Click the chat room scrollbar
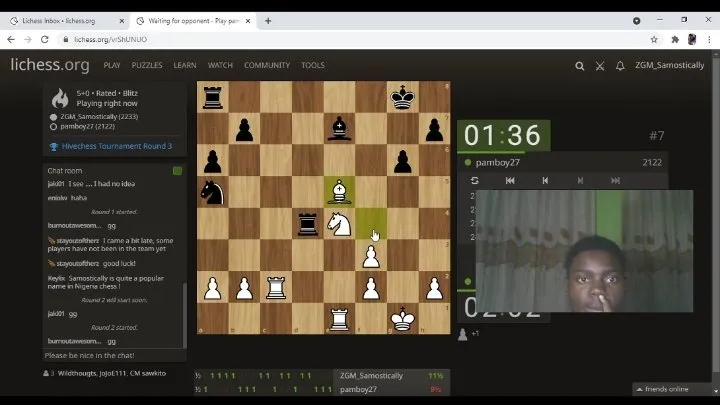Viewport: 720px width, 405px height. pyautogui.click(x=185, y=315)
